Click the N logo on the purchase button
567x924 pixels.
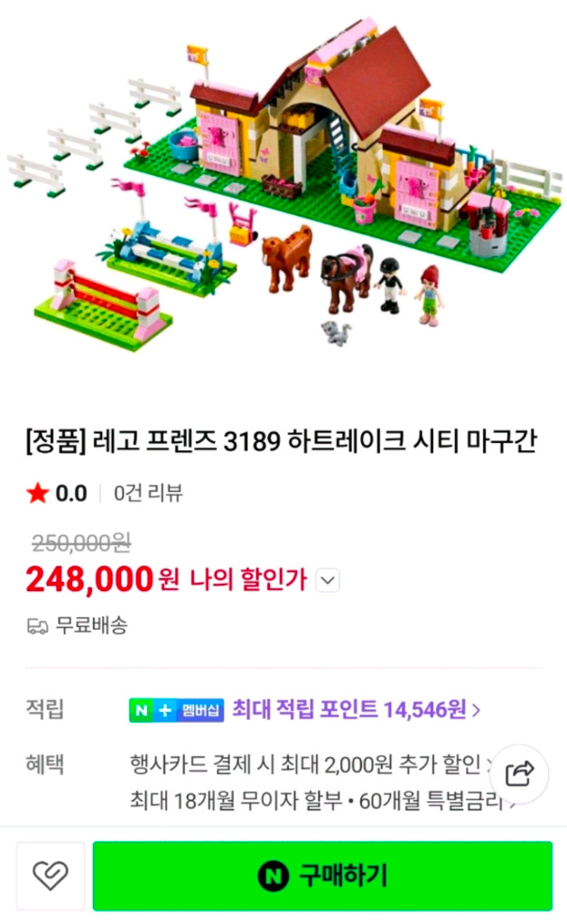point(273,875)
